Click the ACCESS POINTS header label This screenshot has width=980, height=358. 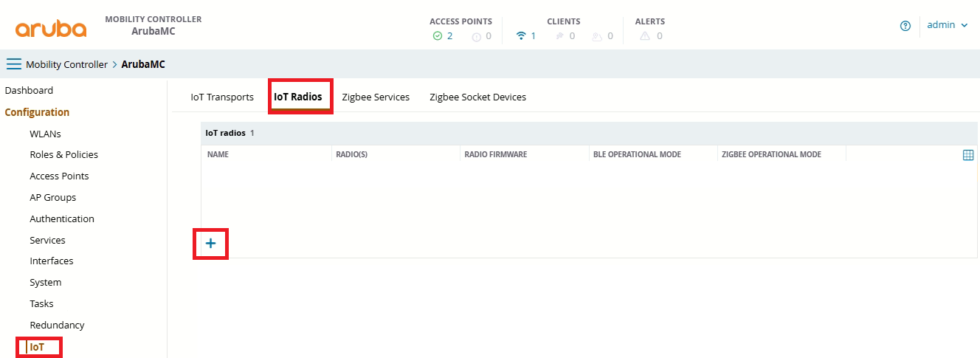pyautogui.click(x=460, y=21)
